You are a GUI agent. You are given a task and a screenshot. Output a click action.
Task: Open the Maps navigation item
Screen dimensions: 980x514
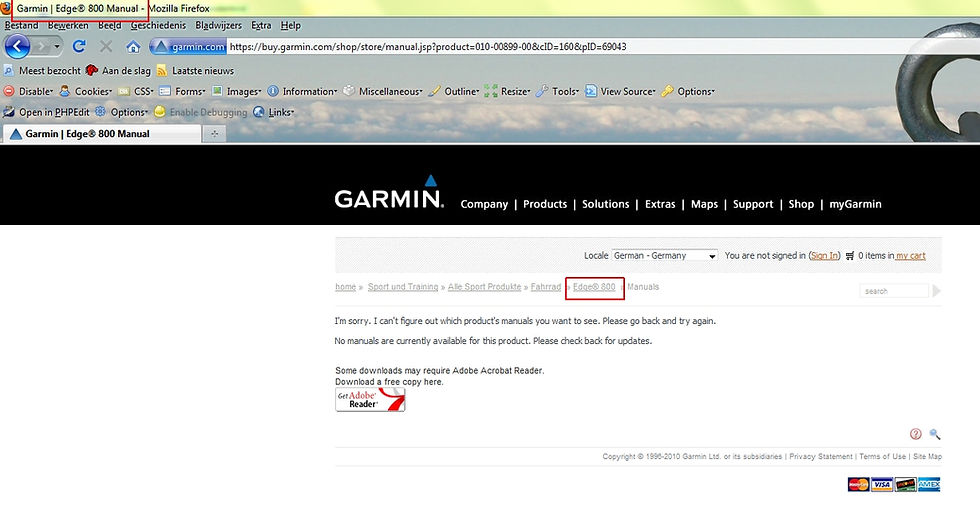coord(704,204)
